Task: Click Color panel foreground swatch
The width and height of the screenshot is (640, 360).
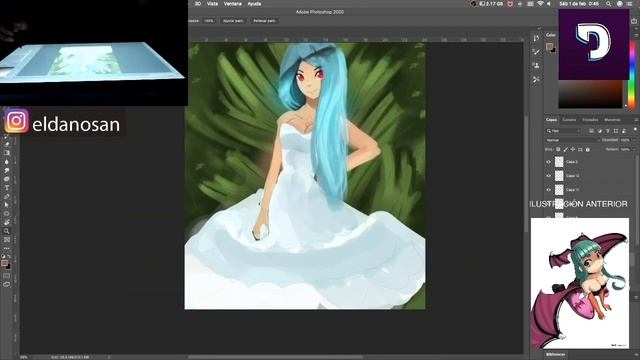Action: click(549, 46)
